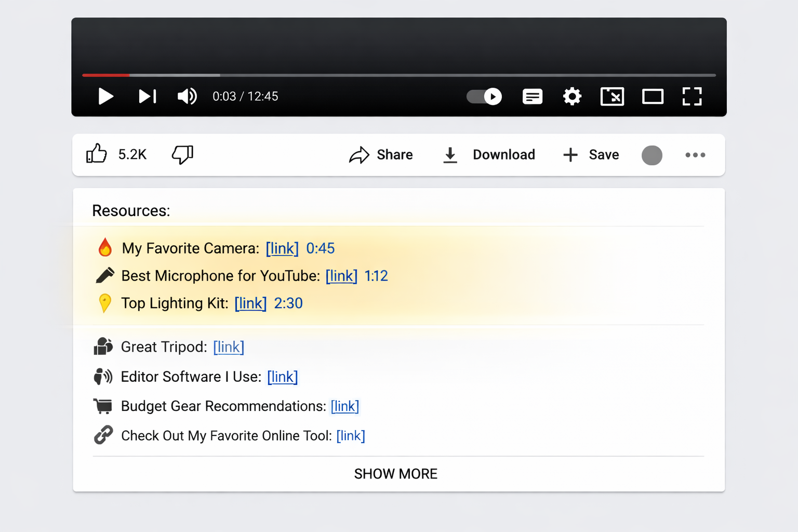
Task: Enable closed captions
Action: pos(532,96)
